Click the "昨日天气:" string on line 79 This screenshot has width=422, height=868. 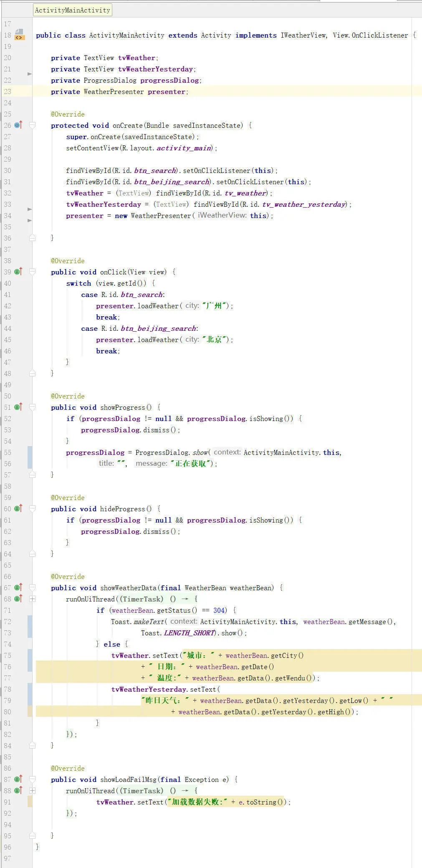tap(166, 700)
